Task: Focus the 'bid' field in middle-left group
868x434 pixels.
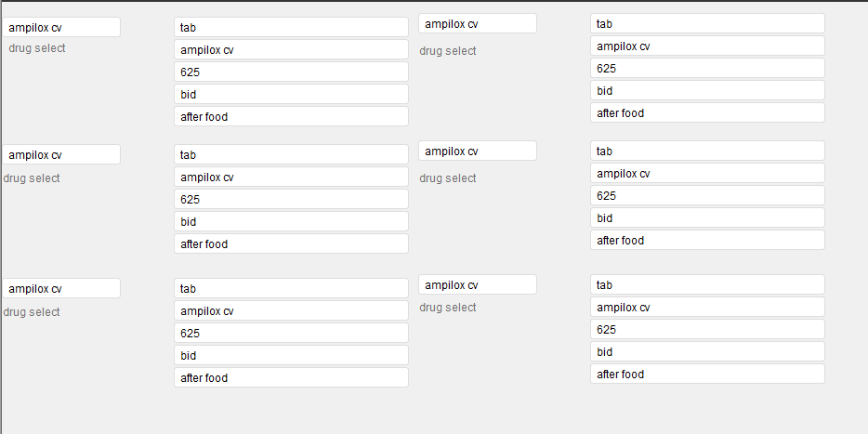Action: (x=291, y=221)
